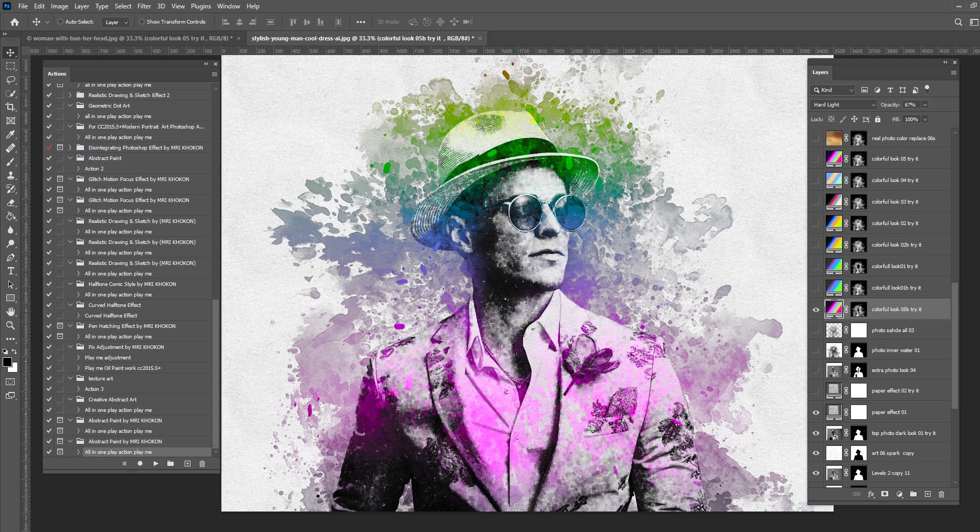The width and height of the screenshot is (980, 532).
Task: Open the Hard Light blend mode dropdown
Action: (x=844, y=105)
